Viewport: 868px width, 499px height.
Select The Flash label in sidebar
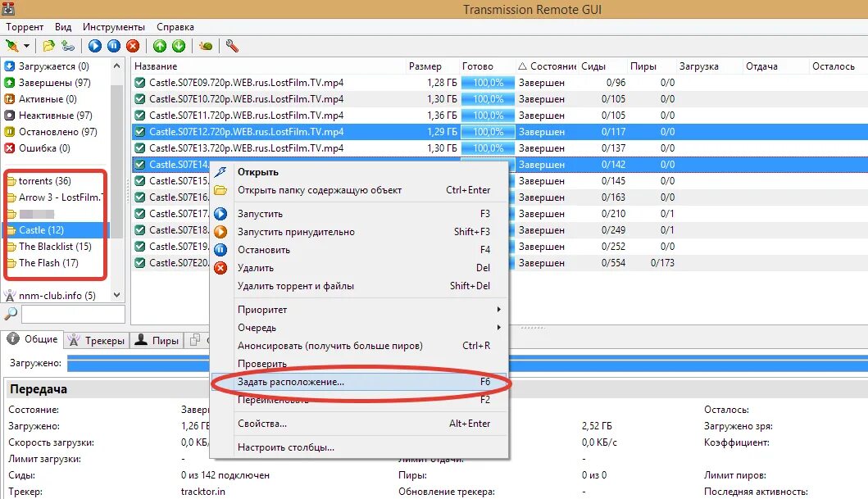(49, 263)
